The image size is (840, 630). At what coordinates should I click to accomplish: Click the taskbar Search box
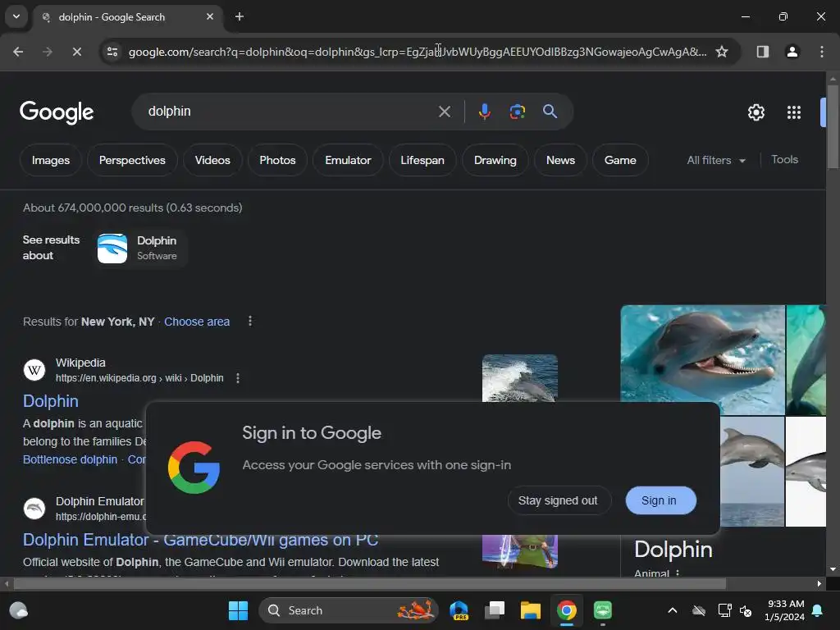tap(349, 610)
